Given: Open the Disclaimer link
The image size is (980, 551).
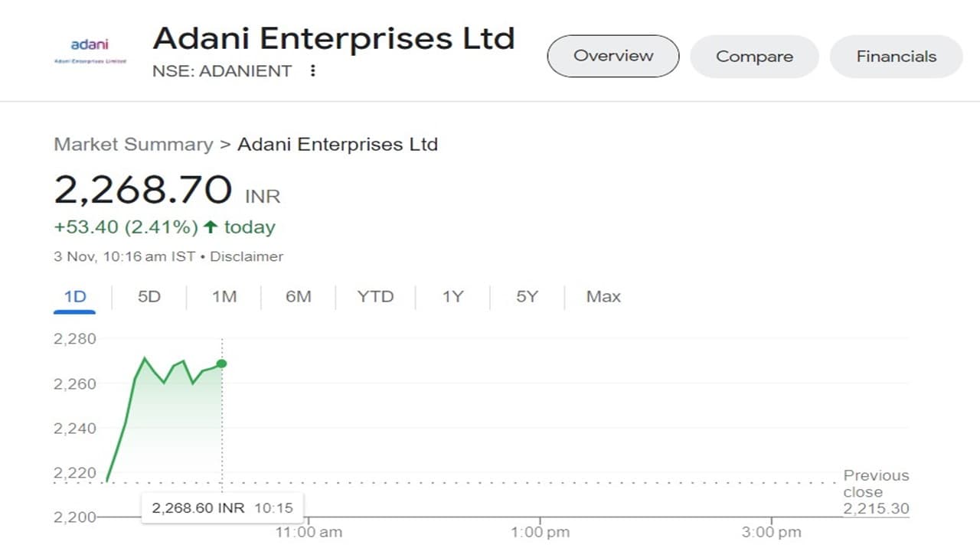Looking at the screenshot, I should click(247, 256).
